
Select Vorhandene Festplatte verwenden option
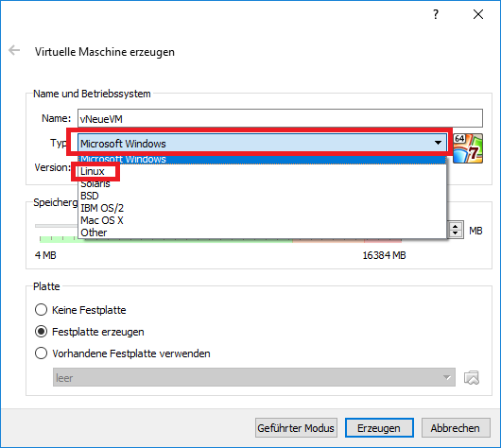(x=41, y=353)
